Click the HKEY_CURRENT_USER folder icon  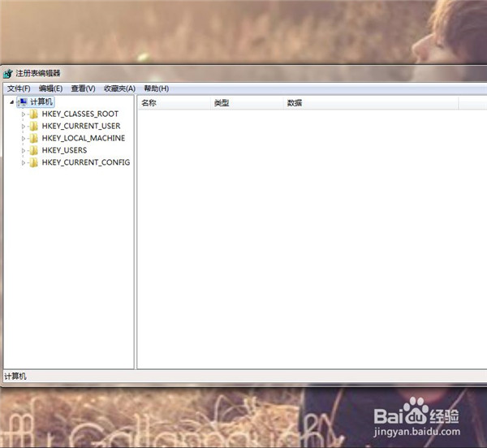click(33, 127)
